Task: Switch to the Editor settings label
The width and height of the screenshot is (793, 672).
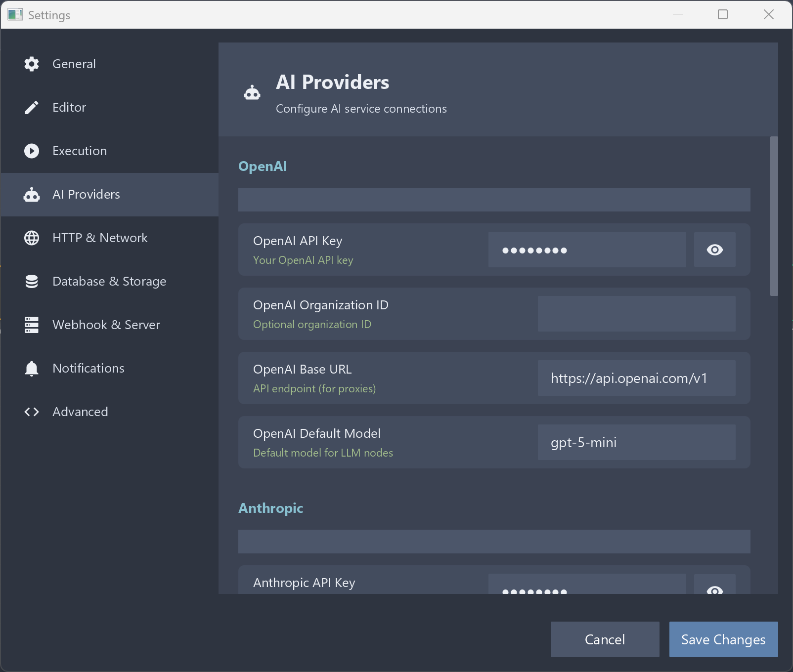Action: (x=69, y=107)
